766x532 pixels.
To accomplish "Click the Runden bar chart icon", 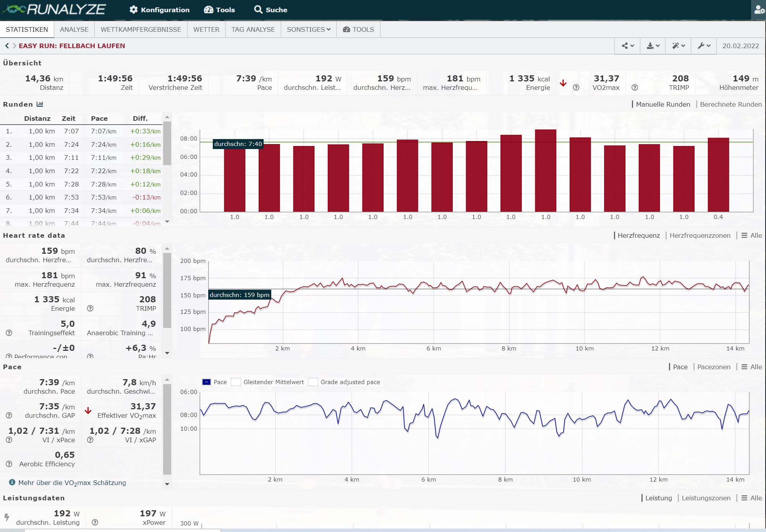I will [40, 104].
